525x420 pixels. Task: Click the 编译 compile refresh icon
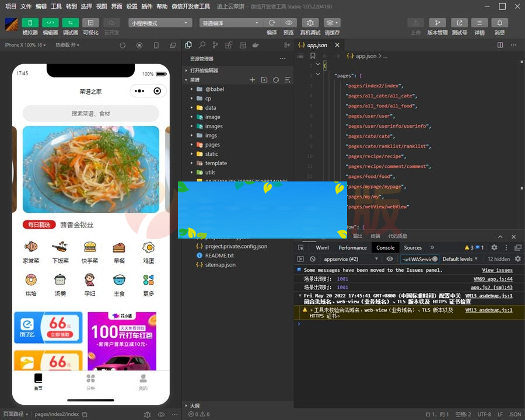point(271,23)
